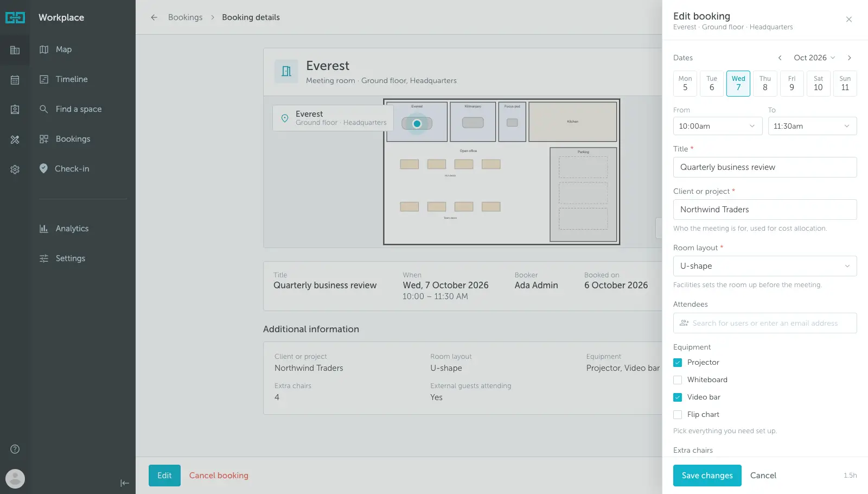Click the Everest location pin icon
The height and width of the screenshot is (494, 868).
[x=285, y=118]
